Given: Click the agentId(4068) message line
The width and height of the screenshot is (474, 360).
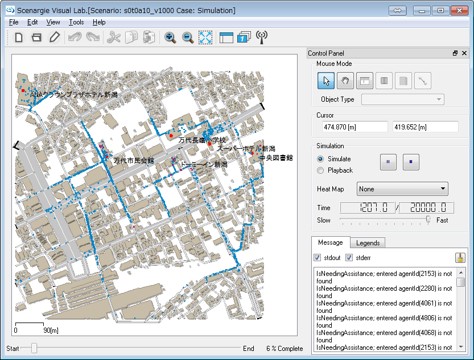Looking at the screenshot, I should pos(384,336).
